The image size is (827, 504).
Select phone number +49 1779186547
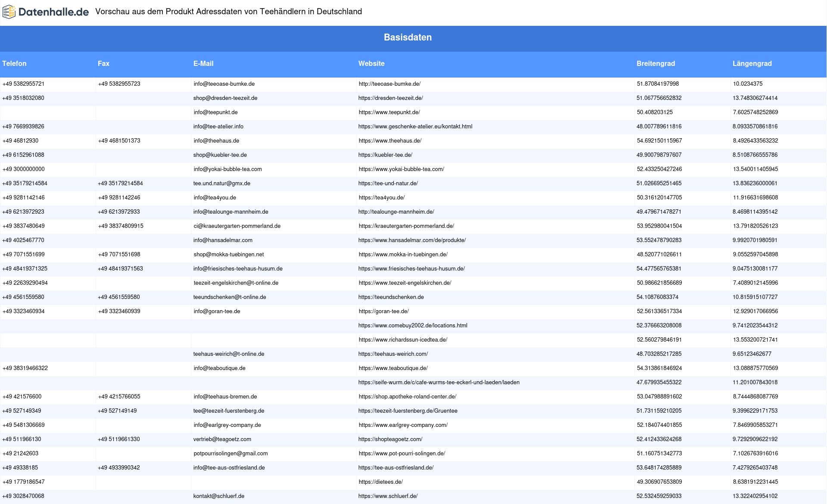coord(23,482)
